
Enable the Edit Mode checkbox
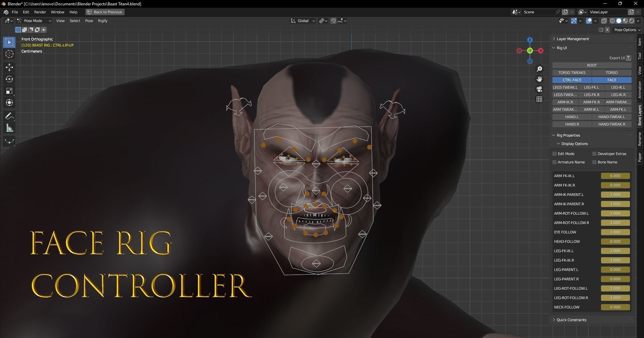click(x=554, y=154)
